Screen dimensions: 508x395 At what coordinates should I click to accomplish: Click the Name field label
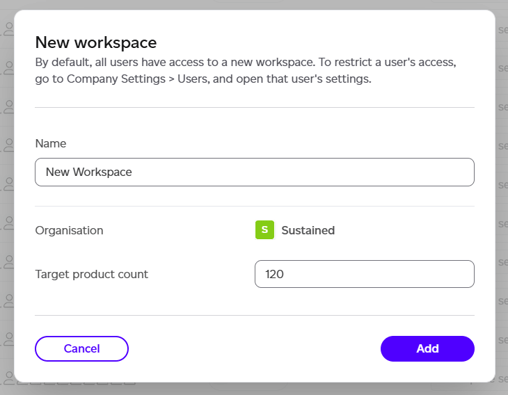pyautogui.click(x=51, y=143)
